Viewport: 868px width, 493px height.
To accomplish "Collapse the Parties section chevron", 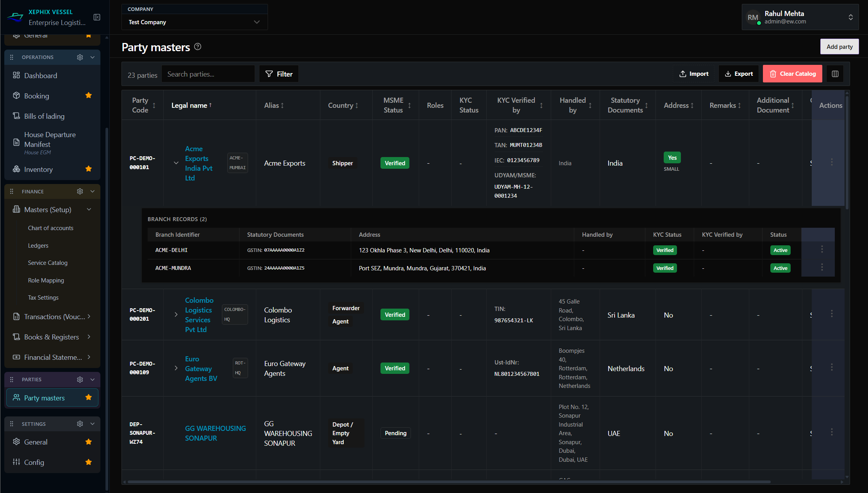I will pyautogui.click(x=93, y=379).
